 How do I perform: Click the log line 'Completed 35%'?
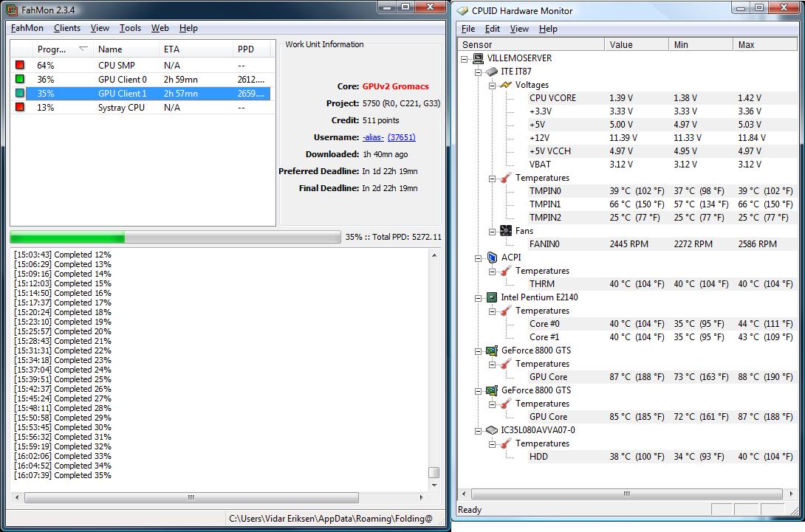click(x=63, y=475)
